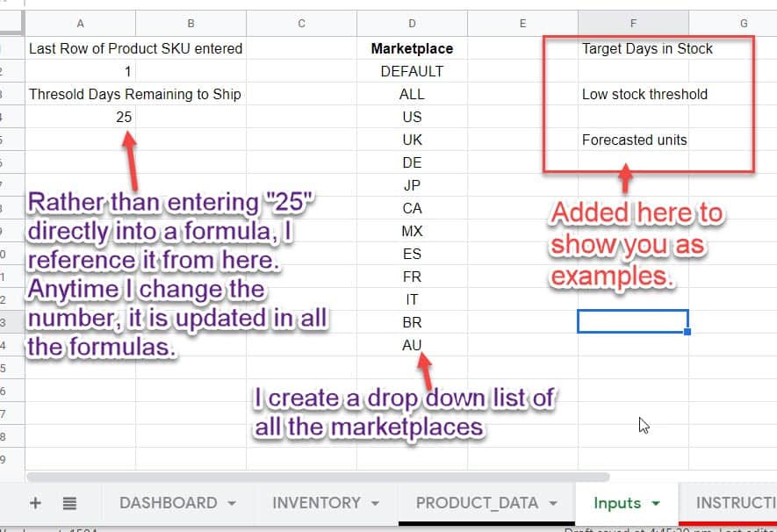Open the INSTRUCTIONS sheet tab
The height and width of the screenshot is (532, 777).
[740, 503]
